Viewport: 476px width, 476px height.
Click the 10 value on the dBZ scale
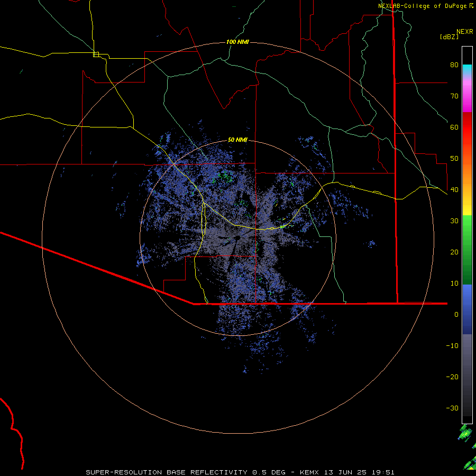click(x=454, y=283)
